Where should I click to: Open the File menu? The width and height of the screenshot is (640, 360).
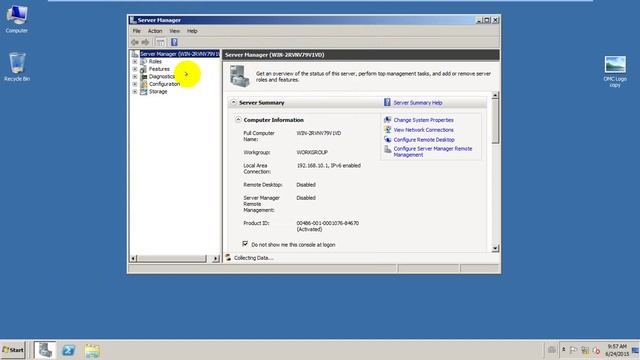[x=137, y=31]
